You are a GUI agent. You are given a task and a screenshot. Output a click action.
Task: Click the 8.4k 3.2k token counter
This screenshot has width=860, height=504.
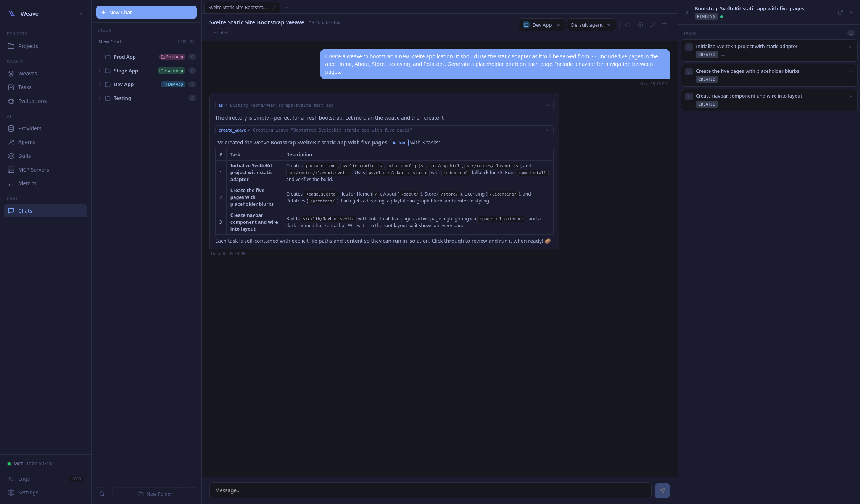[x=324, y=22]
